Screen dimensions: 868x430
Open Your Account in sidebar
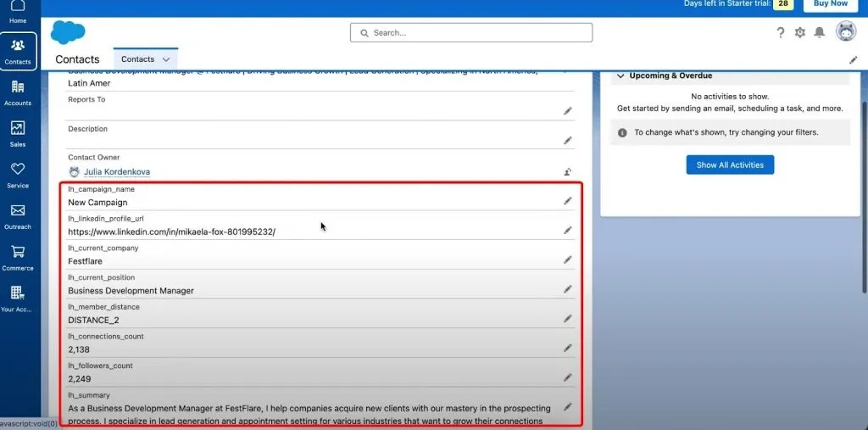(18, 299)
